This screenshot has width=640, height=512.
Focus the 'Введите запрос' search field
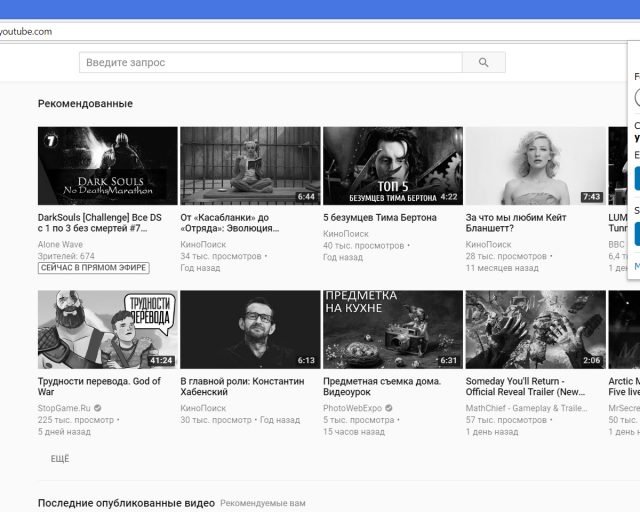click(x=271, y=62)
